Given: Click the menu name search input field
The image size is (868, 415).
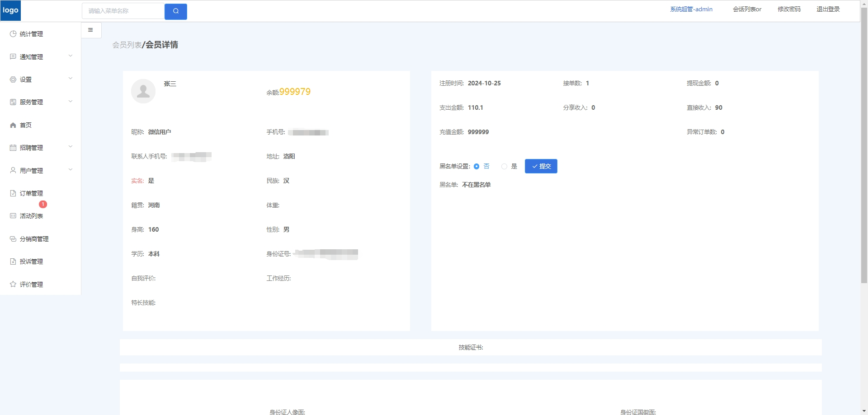Looking at the screenshot, I should (x=123, y=11).
